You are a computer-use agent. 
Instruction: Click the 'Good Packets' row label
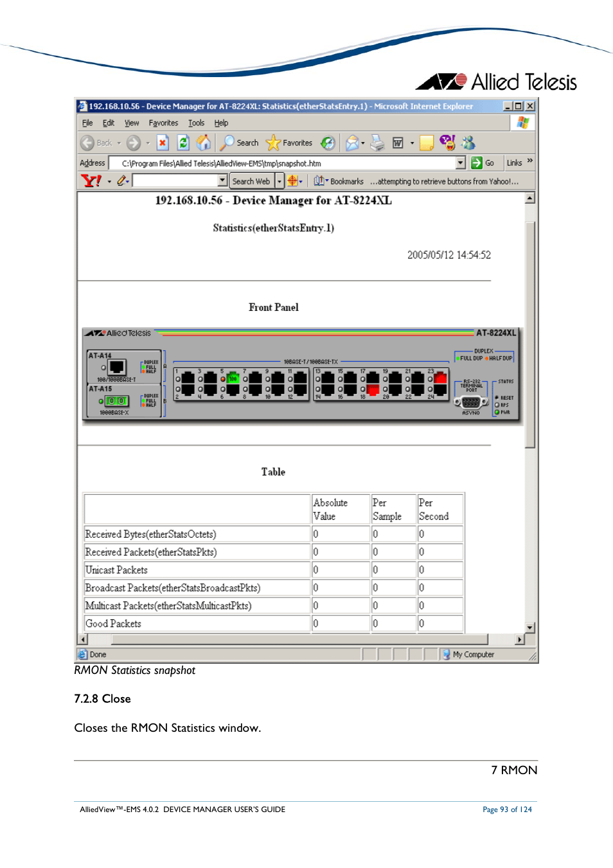(x=113, y=623)
